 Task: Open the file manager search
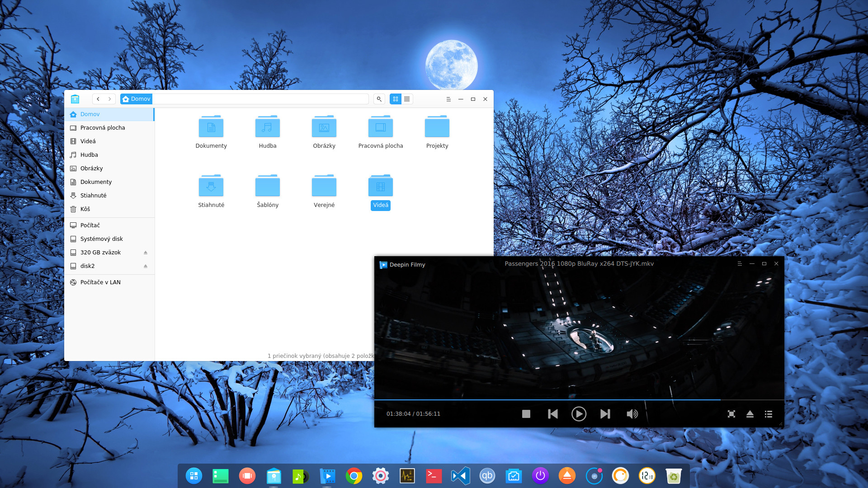click(379, 99)
